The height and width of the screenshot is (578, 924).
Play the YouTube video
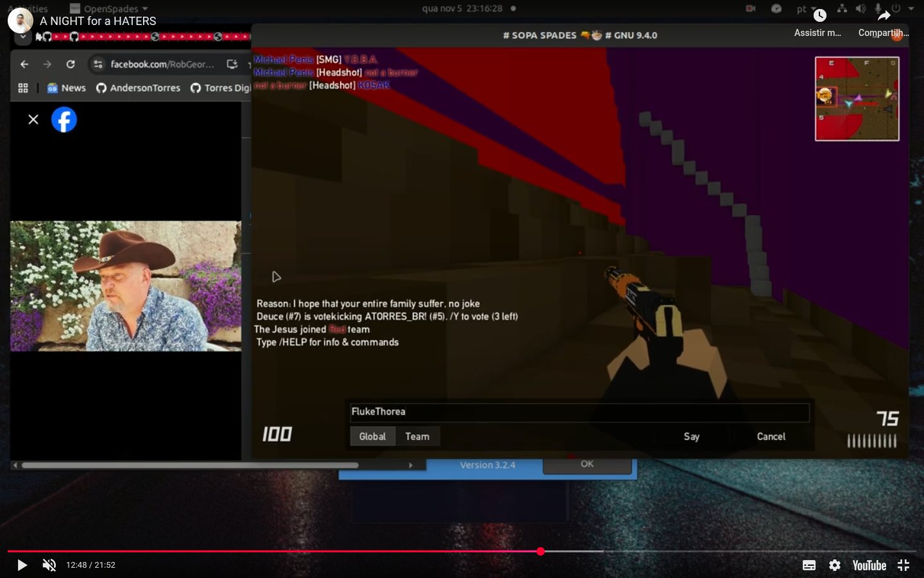(22, 565)
